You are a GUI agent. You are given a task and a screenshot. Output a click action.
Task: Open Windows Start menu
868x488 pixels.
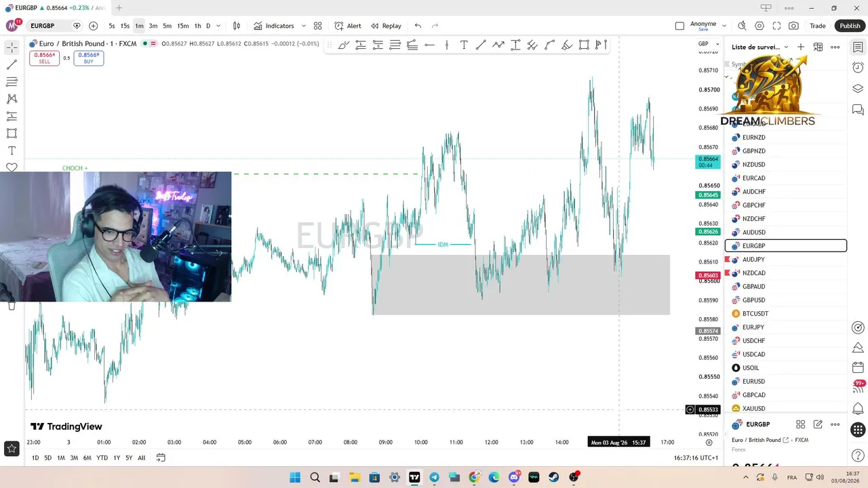(x=295, y=477)
